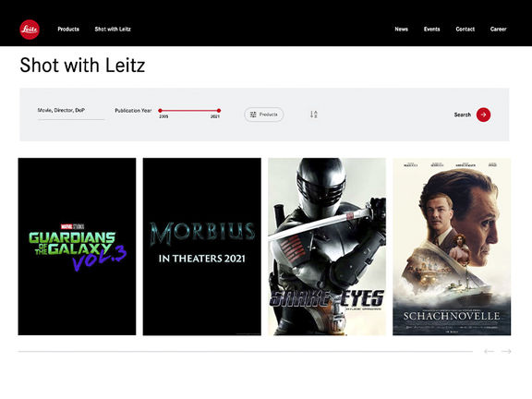Open the Schachnovelle poster
This screenshot has height=399, width=532.
click(x=452, y=247)
